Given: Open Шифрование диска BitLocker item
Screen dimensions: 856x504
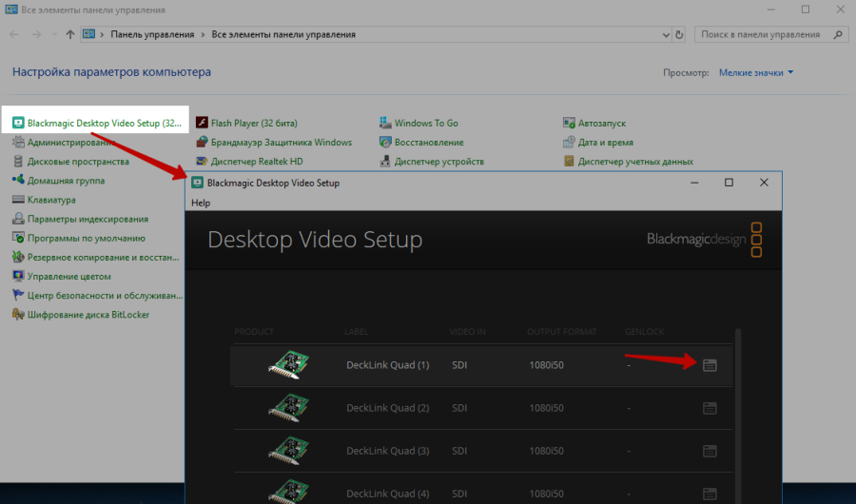Looking at the screenshot, I should pyautogui.click(x=81, y=315).
